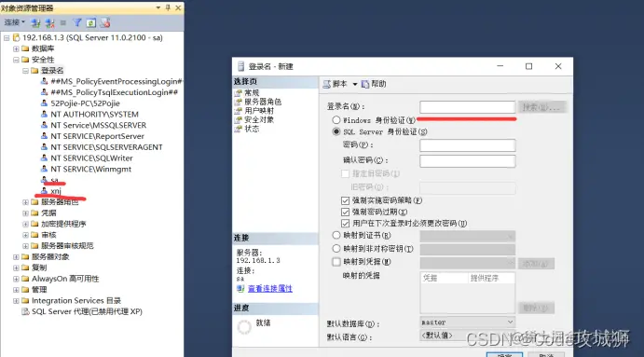Screen dimensions: 644x357
Task: Select NT Service\MSSQLSERVER login
Action: point(99,125)
